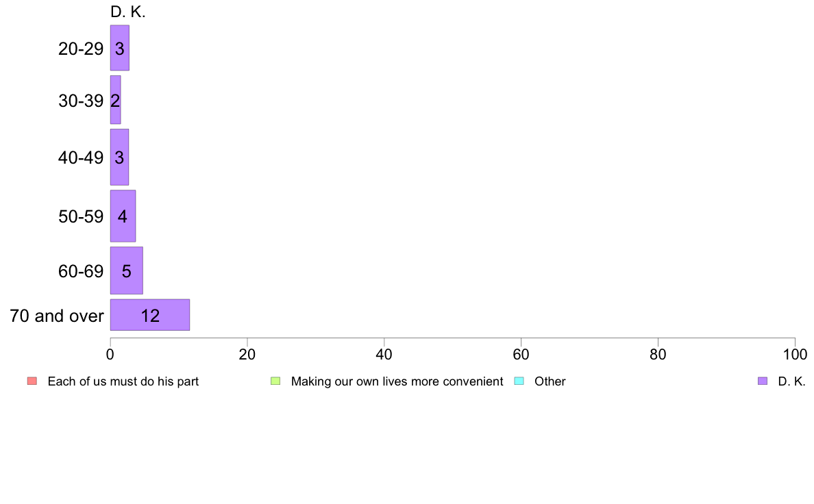814x504 pixels.
Task: Click the red 'Each of us must do his part' legend swatch
Action: [x=32, y=381]
